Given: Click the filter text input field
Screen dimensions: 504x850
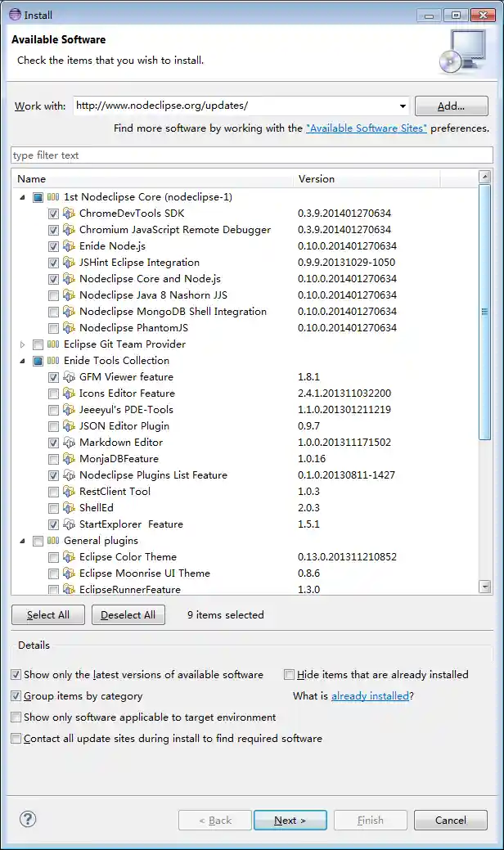Looking at the screenshot, I should tap(251, 155).
